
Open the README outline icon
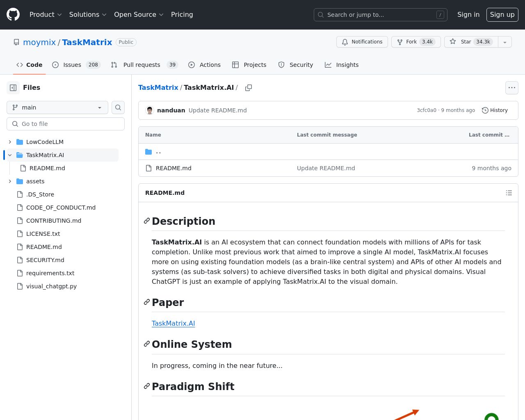(x=509, y=193)
